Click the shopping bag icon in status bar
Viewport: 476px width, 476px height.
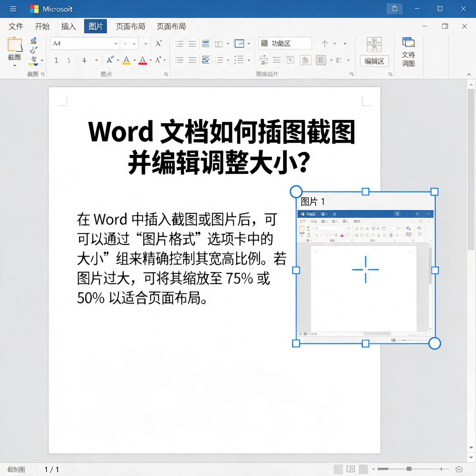tap(459, 469)
